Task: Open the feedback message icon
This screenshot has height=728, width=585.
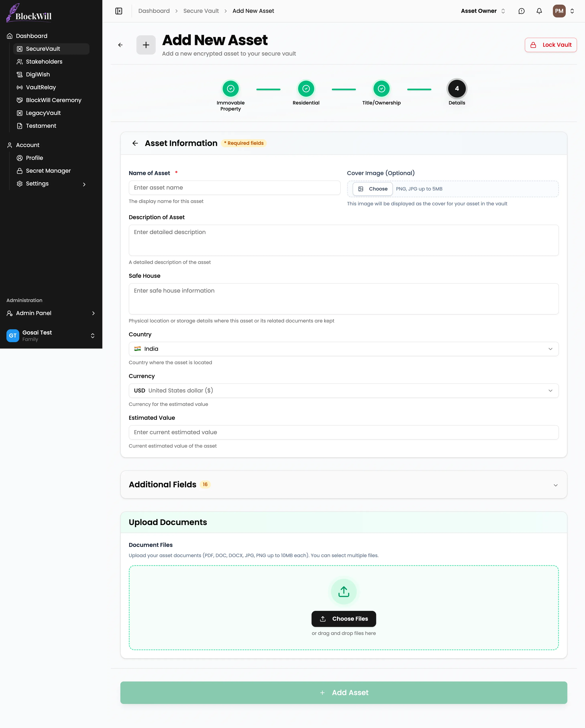Action: click(x=521, y=11)
